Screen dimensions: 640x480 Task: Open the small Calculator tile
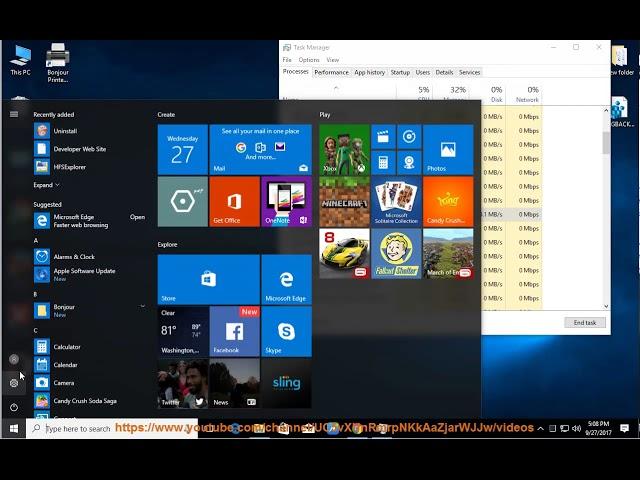pos(383,162)
